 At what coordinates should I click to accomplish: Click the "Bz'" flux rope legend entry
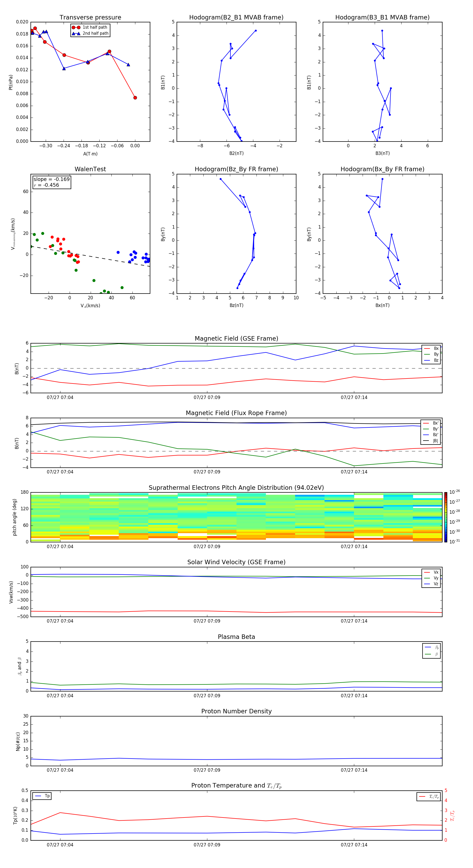click(x=431, y=435)
